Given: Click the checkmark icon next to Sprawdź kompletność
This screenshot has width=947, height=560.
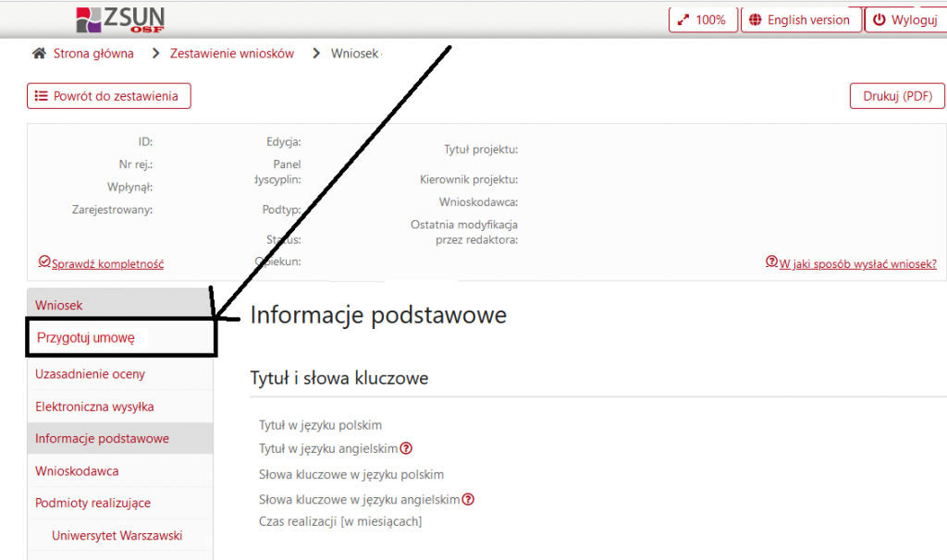Looking at the screenshot, I should [x=43, y=262].
